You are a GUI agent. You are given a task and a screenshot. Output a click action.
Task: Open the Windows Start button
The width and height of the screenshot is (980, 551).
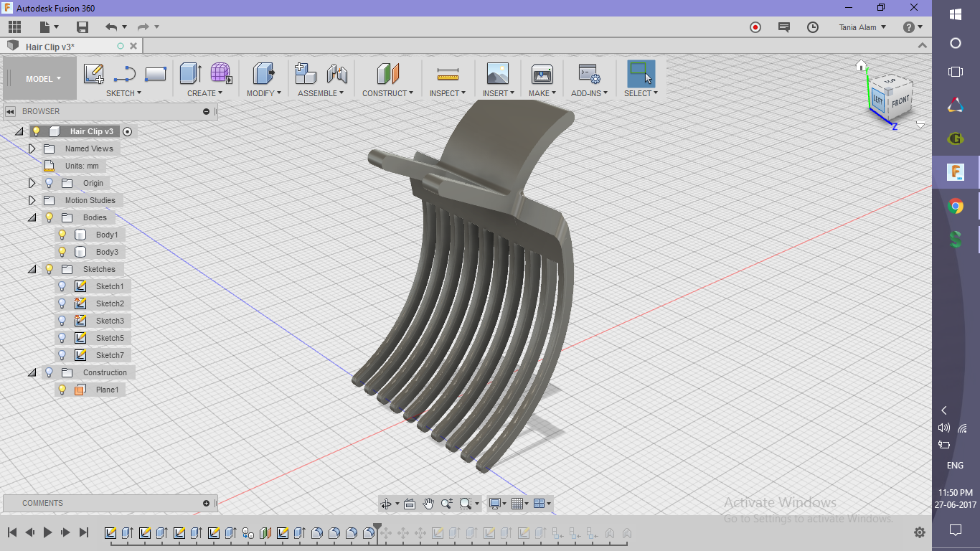[956, 14]
